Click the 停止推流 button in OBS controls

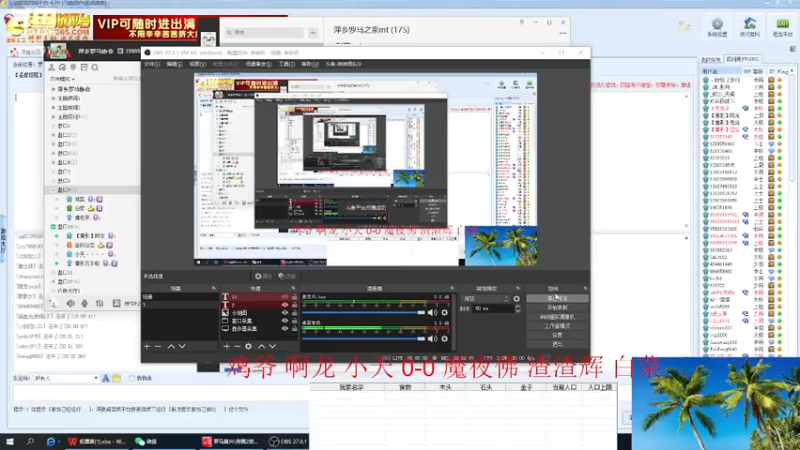(557, 298)
